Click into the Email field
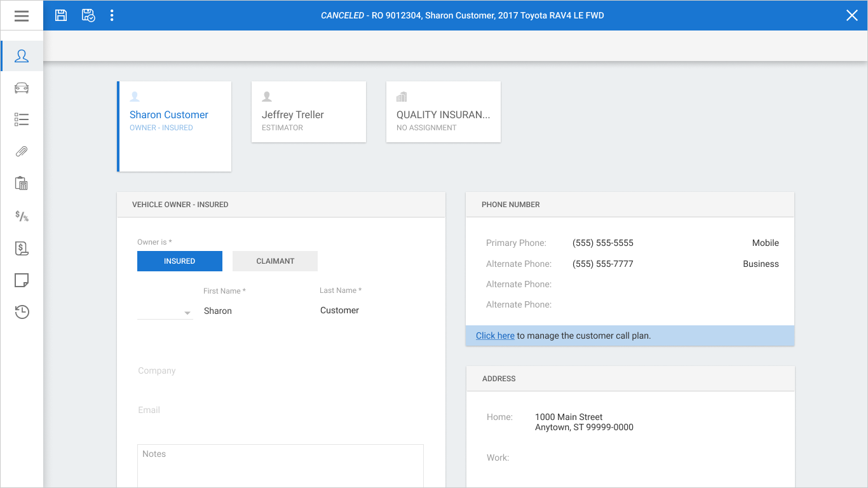The image size is (868, 488). pos(280,410)
